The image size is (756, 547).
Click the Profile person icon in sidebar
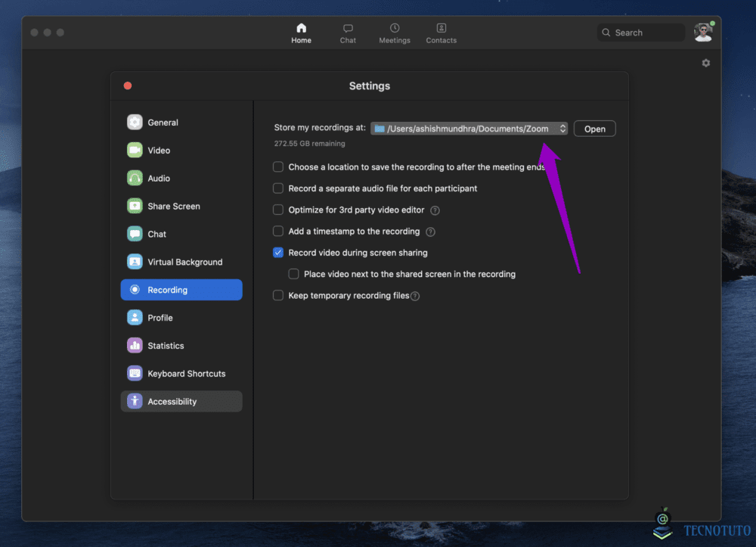[x=135, y=318]
